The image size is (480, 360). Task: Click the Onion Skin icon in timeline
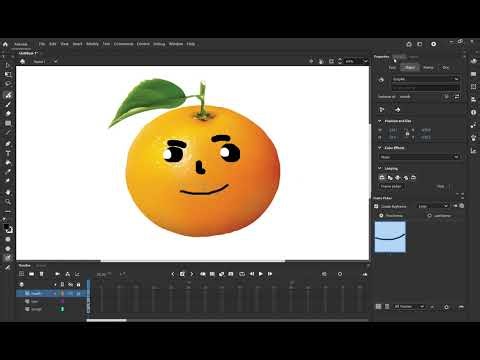tap(203, 274)
